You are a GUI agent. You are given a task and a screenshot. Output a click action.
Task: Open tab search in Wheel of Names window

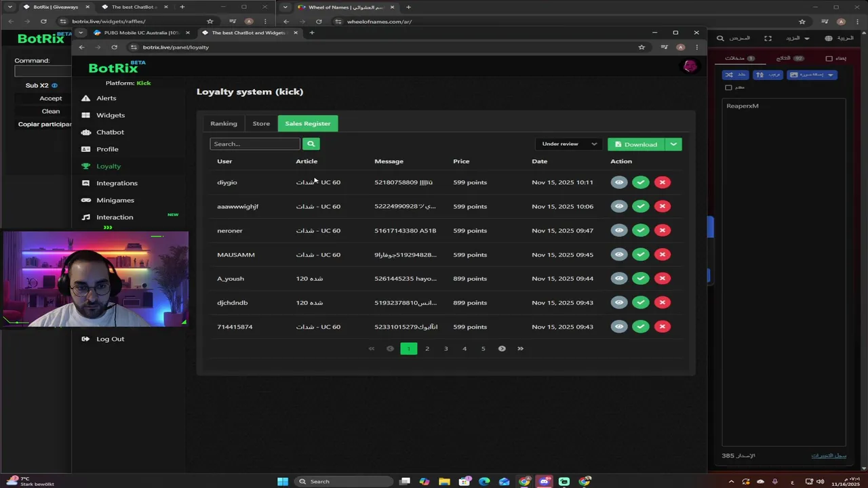coord(285,7)
